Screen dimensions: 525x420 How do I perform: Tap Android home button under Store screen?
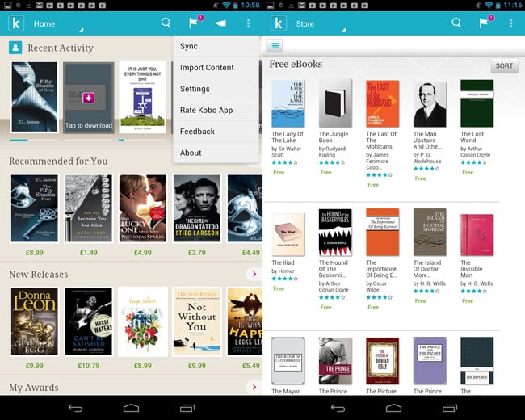tap(393, 408)
